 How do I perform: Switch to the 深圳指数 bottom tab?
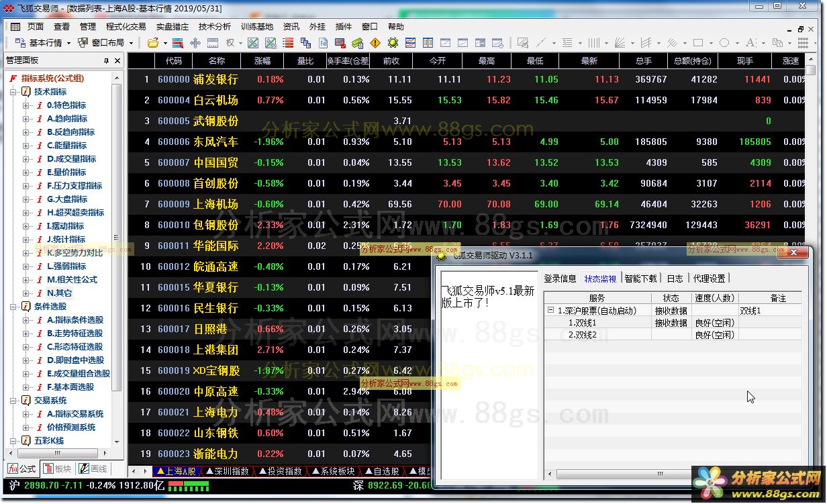pos(227,471)
